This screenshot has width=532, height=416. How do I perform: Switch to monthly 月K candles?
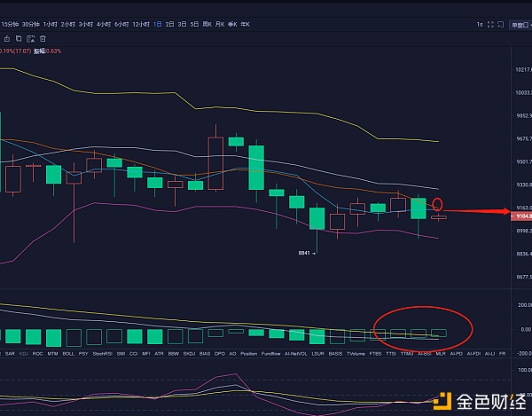pyautogui.click(x=220, y=25)
